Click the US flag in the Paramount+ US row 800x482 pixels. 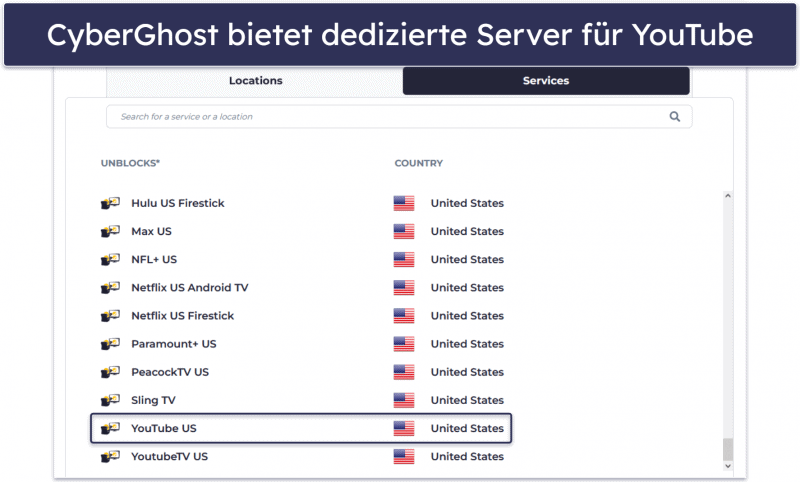click(x=404, y=343)
